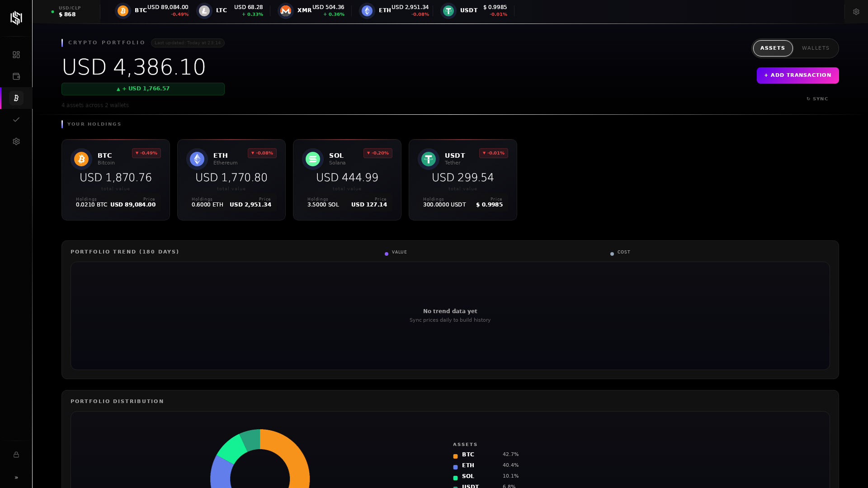Expand the sidebar with the chevron arrow
The height and width of the screenshot is (488, 868).
pyautogui.click(x=16, y=478)
